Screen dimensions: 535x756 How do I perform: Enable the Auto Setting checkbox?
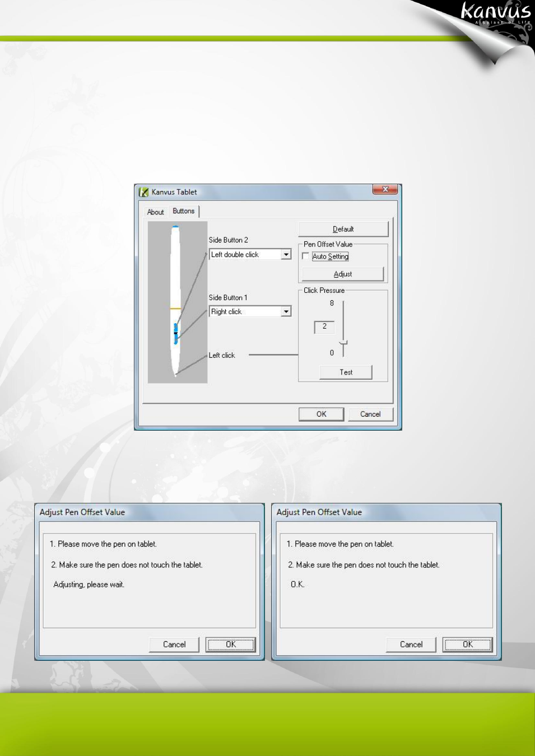click(x=305, y=256)
